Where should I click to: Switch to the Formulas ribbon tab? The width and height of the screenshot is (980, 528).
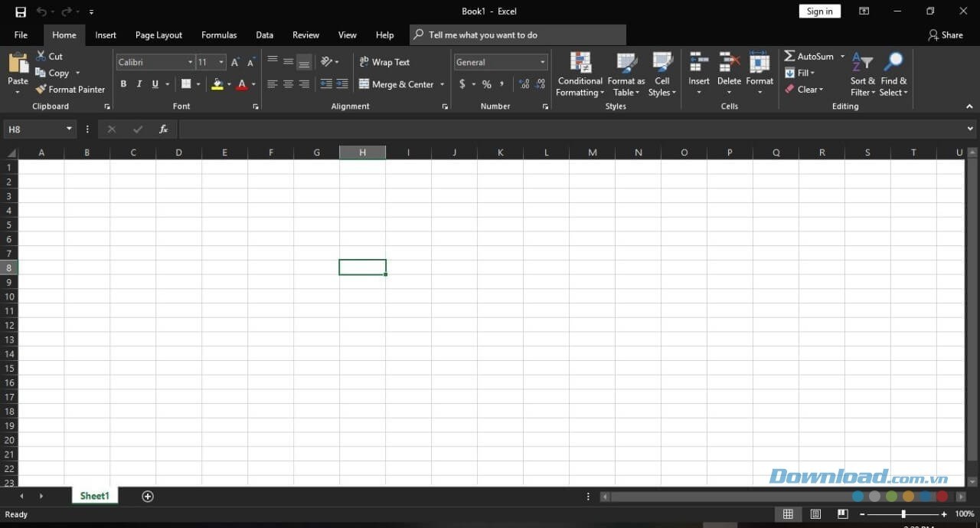219,34
